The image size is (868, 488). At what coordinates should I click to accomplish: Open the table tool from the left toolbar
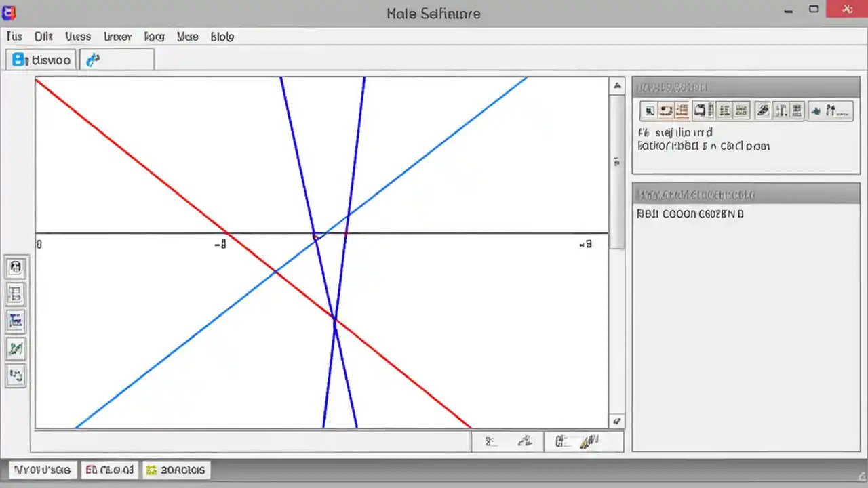[16, 293]
